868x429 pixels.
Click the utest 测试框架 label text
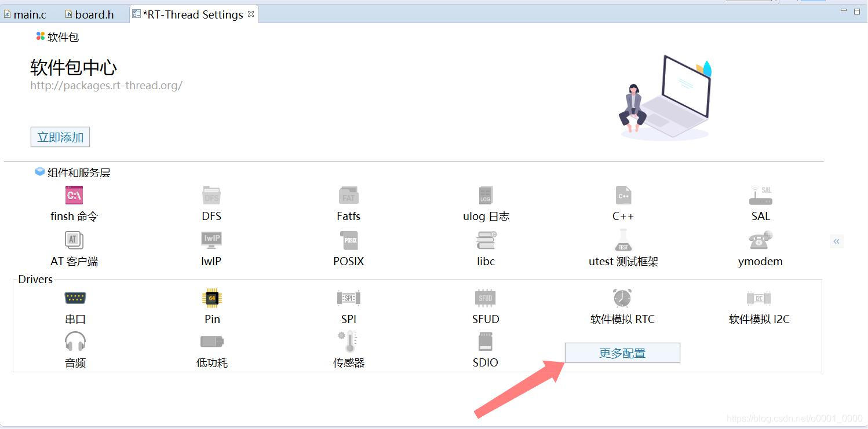coord(623,262)
